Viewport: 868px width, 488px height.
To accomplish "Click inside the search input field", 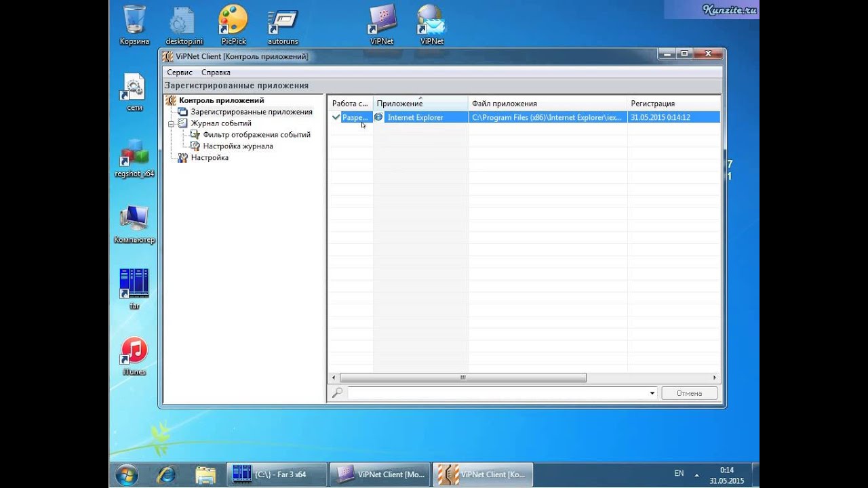I will pos(498,393).
